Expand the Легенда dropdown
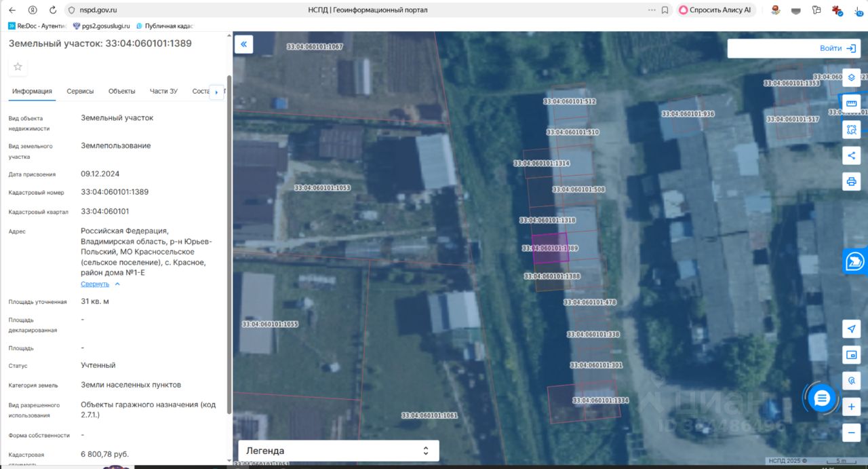 pos(338,451)
